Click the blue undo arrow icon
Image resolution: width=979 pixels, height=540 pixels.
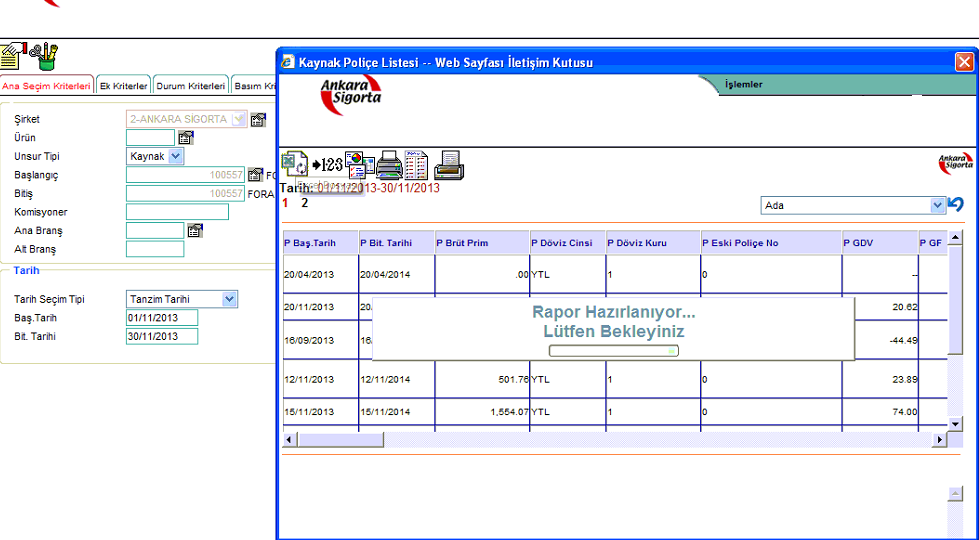click(957, 204)
